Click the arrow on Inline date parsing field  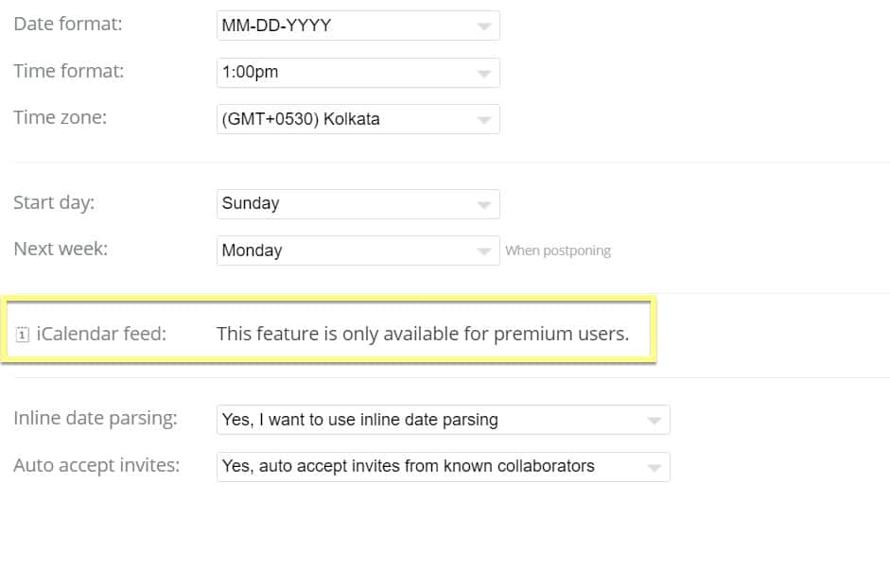pos(654,421)
